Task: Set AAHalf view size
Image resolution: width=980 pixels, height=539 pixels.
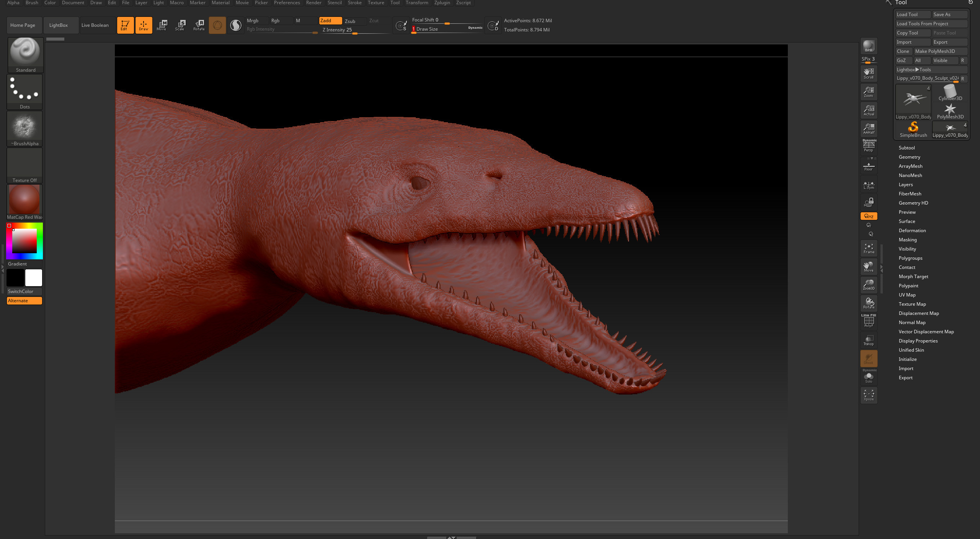Action: point(869,129)
